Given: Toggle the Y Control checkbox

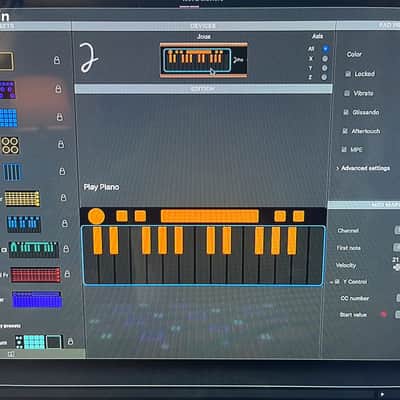Looking at the screenshot, I should click(337, 282).
